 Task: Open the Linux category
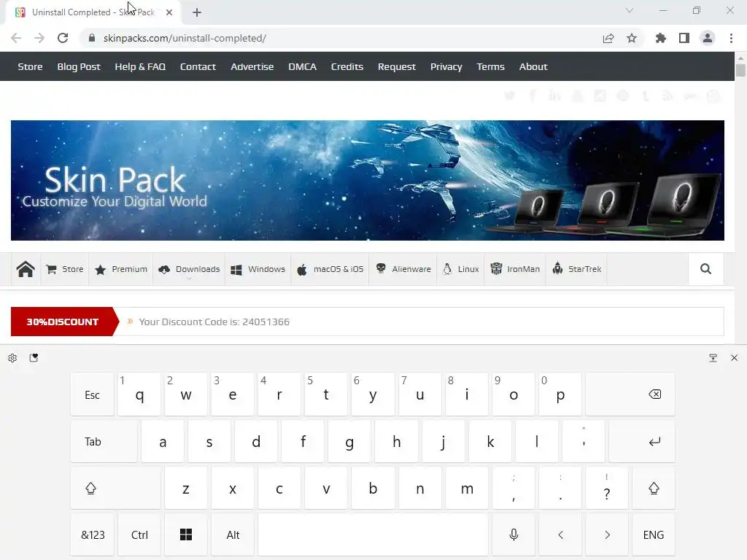[461, 269]
